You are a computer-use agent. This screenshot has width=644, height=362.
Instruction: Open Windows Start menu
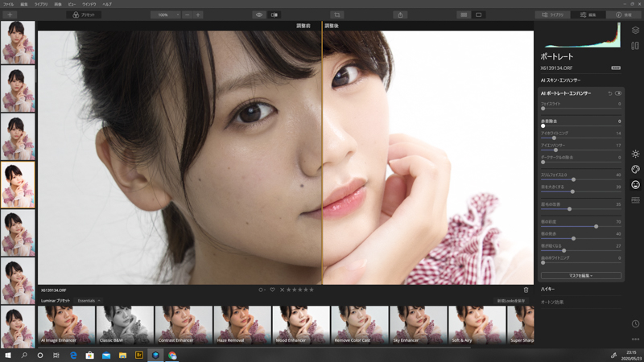click(8, 356)
